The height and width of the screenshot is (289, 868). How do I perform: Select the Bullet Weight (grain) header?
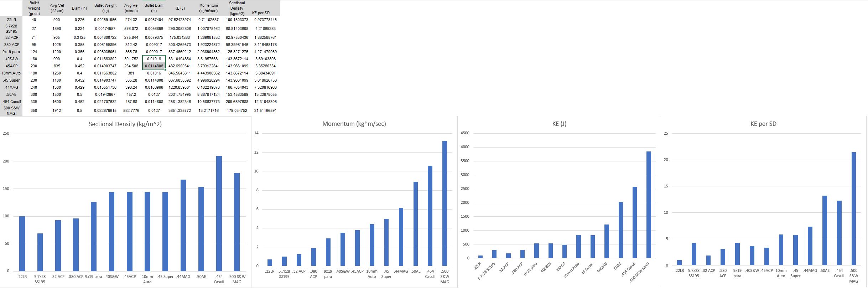tap(34, 8)
